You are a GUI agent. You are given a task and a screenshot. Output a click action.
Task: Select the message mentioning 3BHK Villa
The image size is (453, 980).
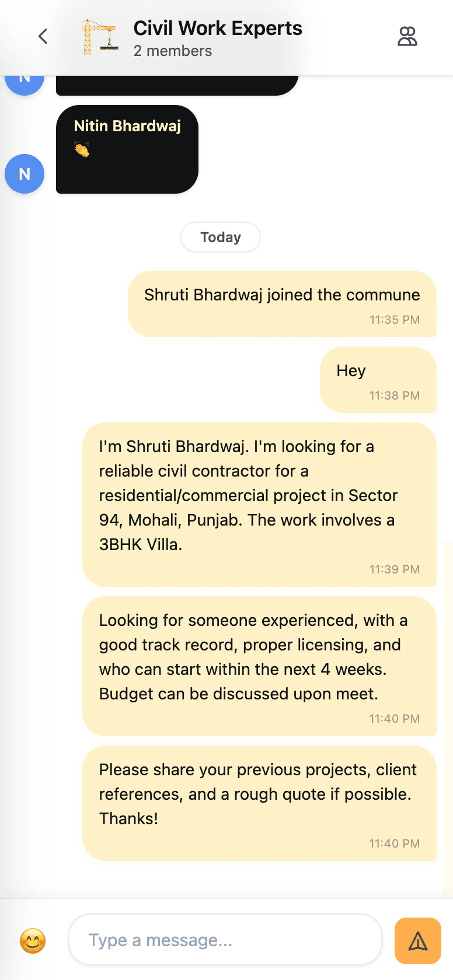coord(259,504)
